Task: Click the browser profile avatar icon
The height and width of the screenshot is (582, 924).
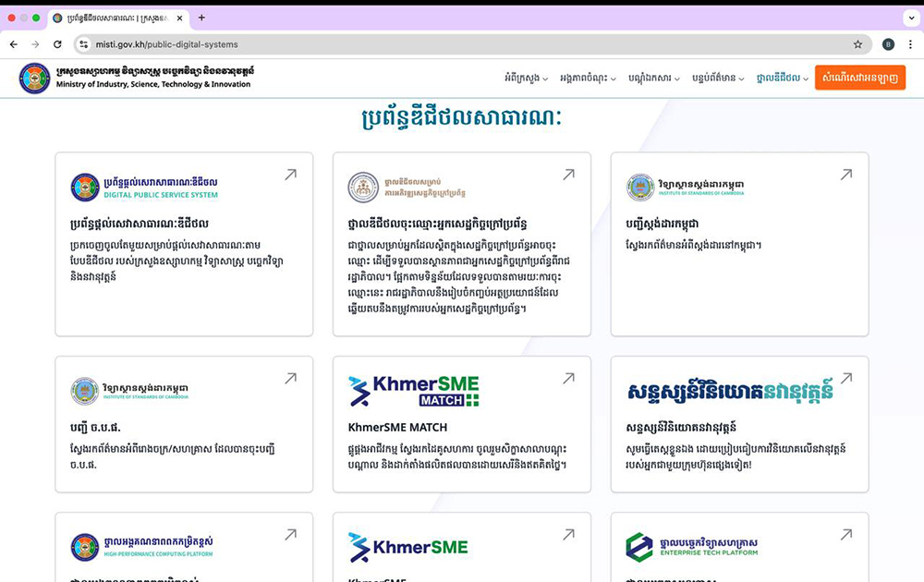Action: click(x=888, y=44)
